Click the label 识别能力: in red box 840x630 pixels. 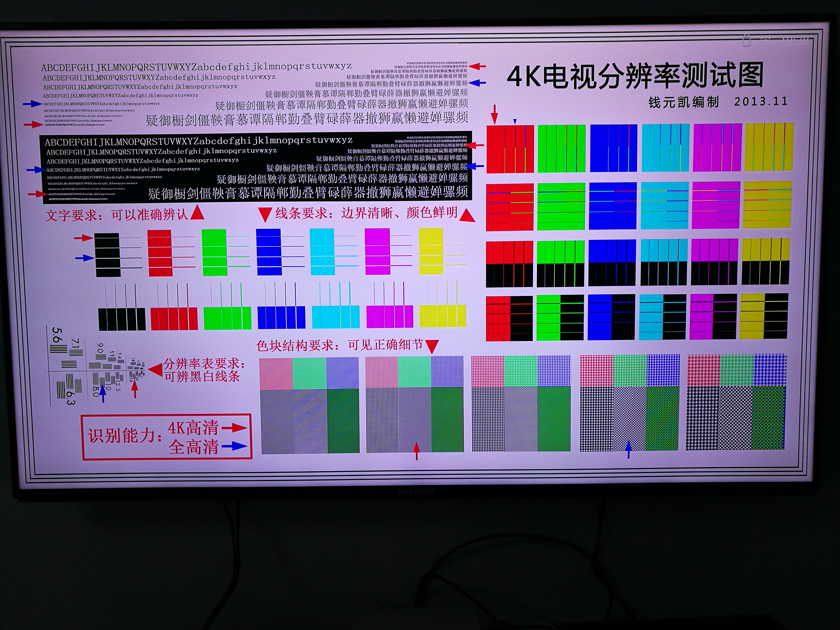(125, 436)
